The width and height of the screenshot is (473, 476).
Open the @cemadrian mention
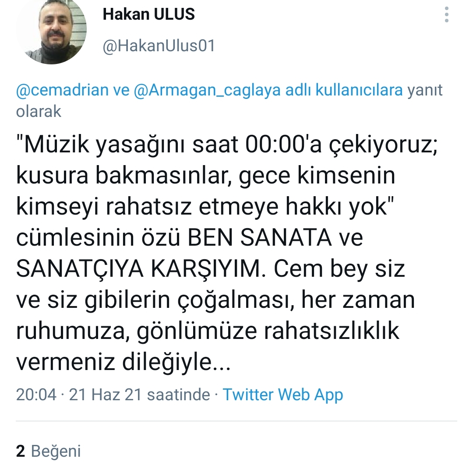62,90
